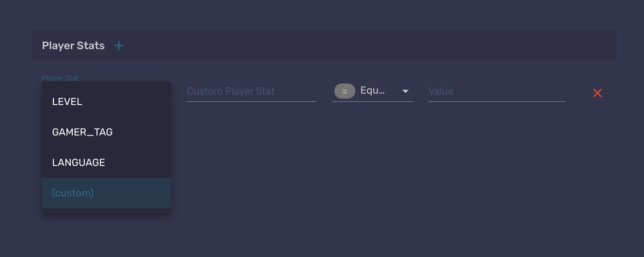Click the dropdown panel's bottom edge below (custom)

[107, 211]
